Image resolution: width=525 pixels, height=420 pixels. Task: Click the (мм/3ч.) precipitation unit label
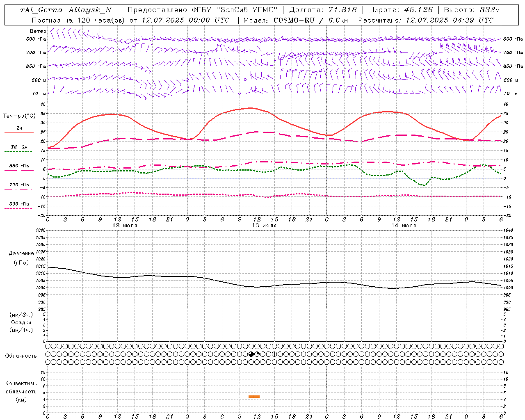click(x=21, y=315)
